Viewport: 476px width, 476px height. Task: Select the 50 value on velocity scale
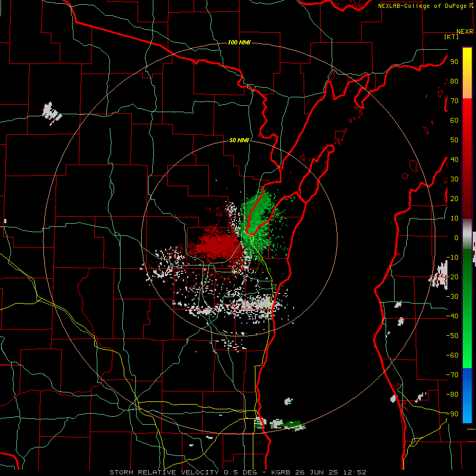[454, 140]
